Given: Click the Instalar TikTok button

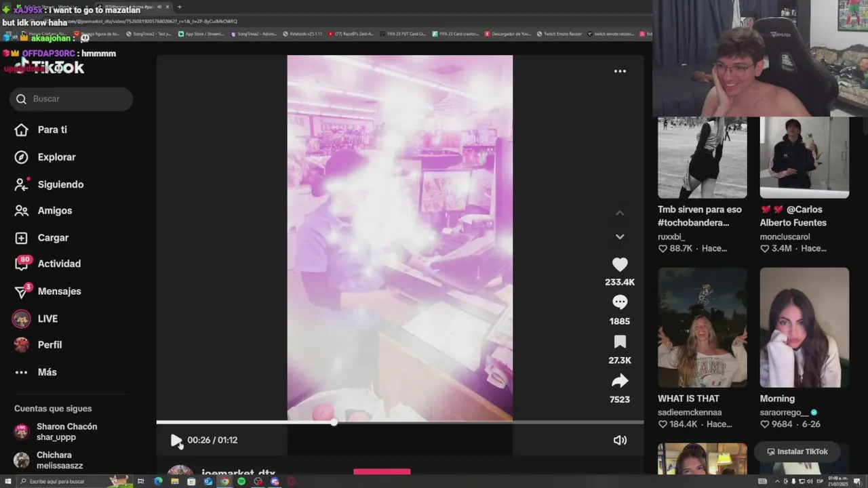Looking at the screenshot, I should tap(797, 451).
